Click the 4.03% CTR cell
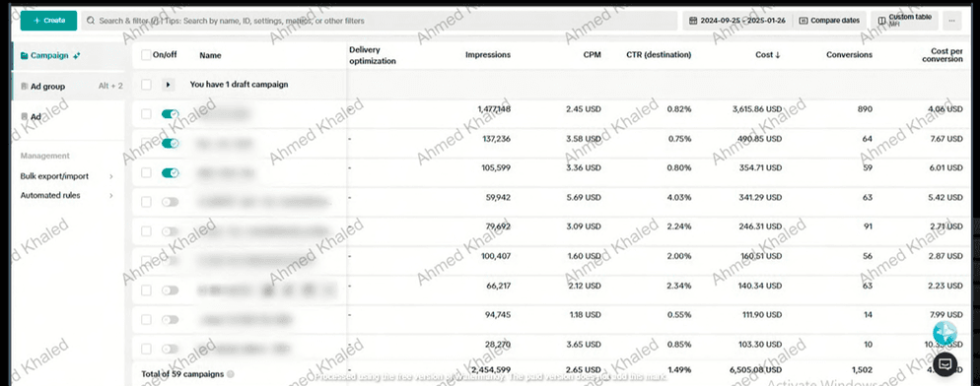Screen dimensions: 980x386 [x=679, y=197]
